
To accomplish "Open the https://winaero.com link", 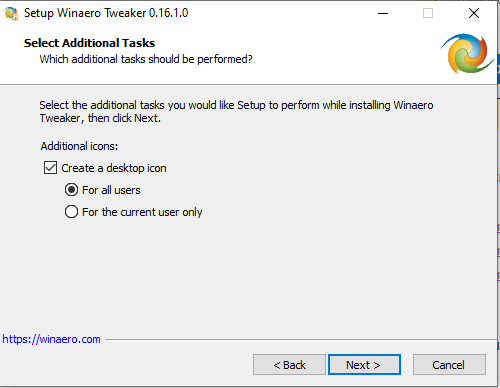I will point(51,339).
